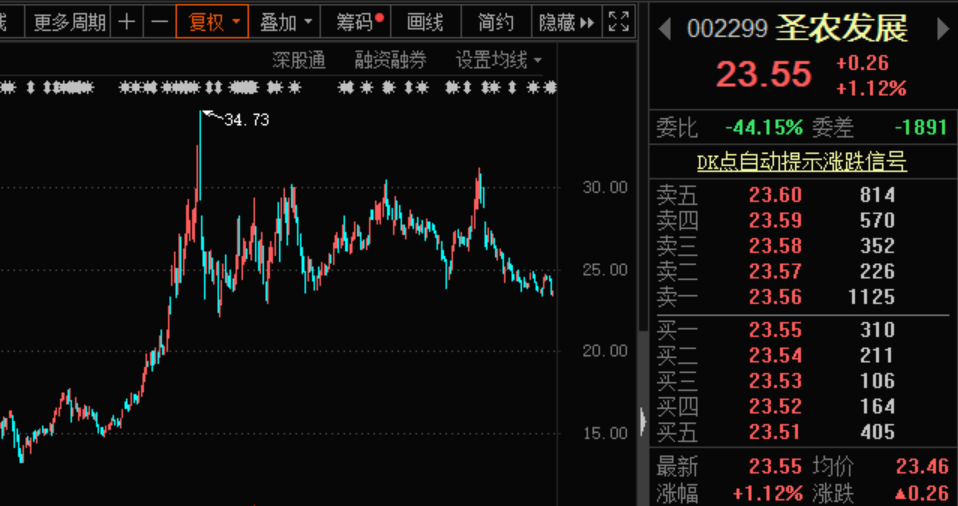Image resolution: width=958 pixels, height=506 pixels.
Task: Open 深股通 tab
Action: [299, 60]
